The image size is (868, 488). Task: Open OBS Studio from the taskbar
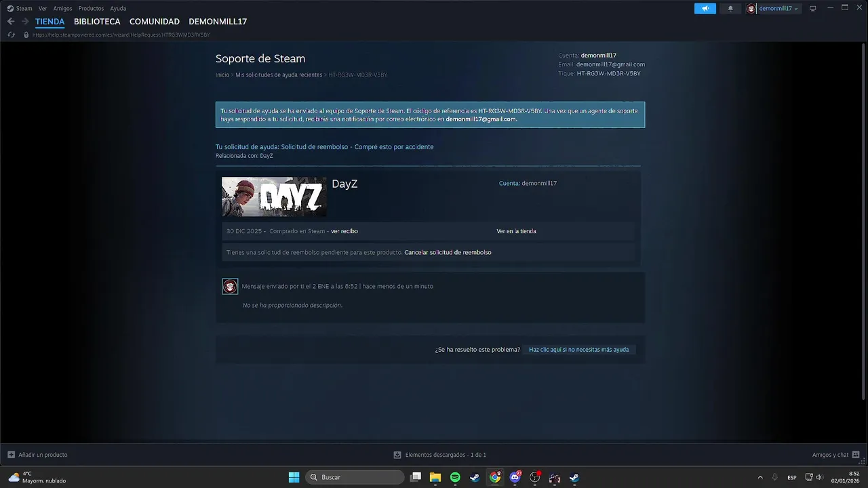click(535, 477)
